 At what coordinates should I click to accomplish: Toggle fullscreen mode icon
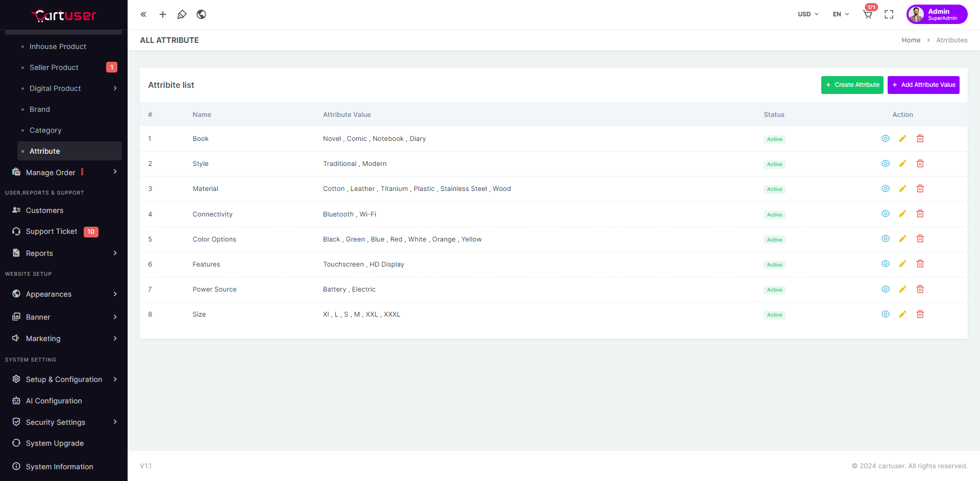889,14
